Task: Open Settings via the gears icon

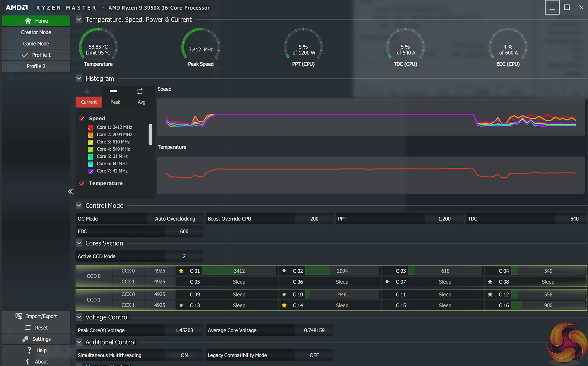Action: click(x=26, y=339)
